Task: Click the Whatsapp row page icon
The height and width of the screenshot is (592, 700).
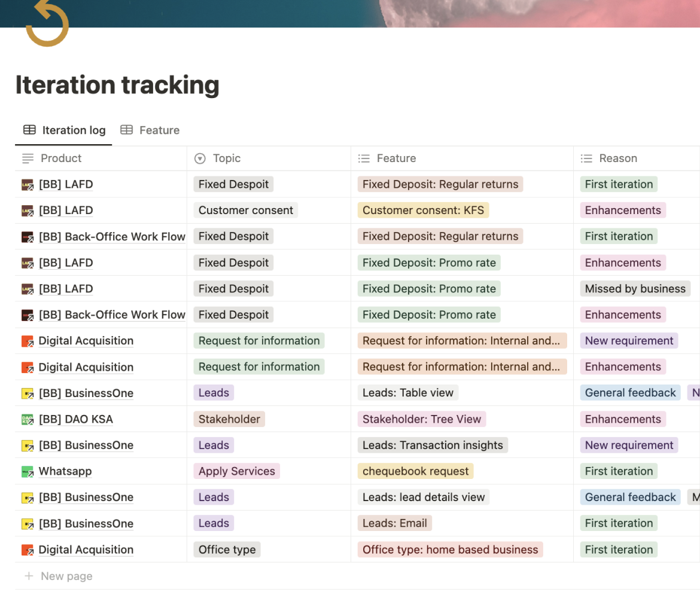Action: pyautogui.click(x=28, y=472)
